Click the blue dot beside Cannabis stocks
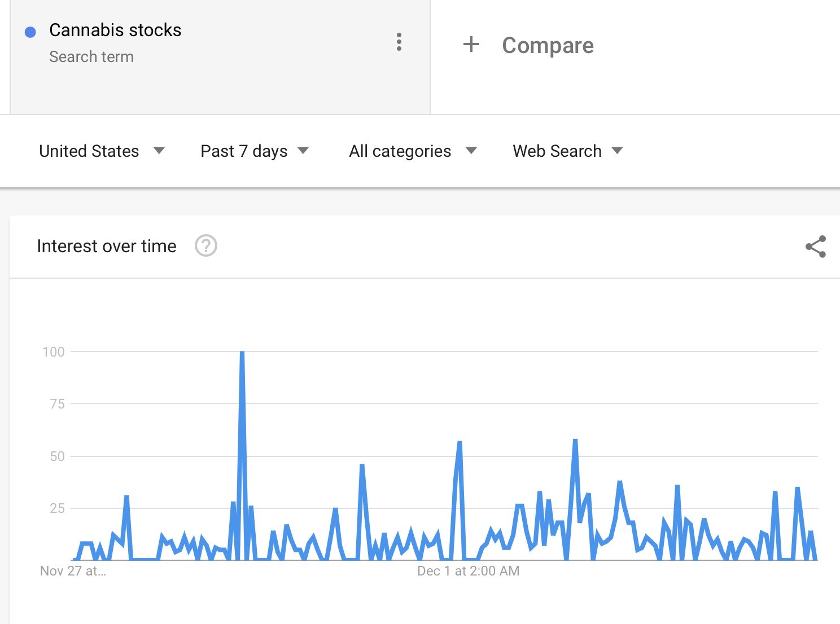840x624 pixels. pos(30,32)
